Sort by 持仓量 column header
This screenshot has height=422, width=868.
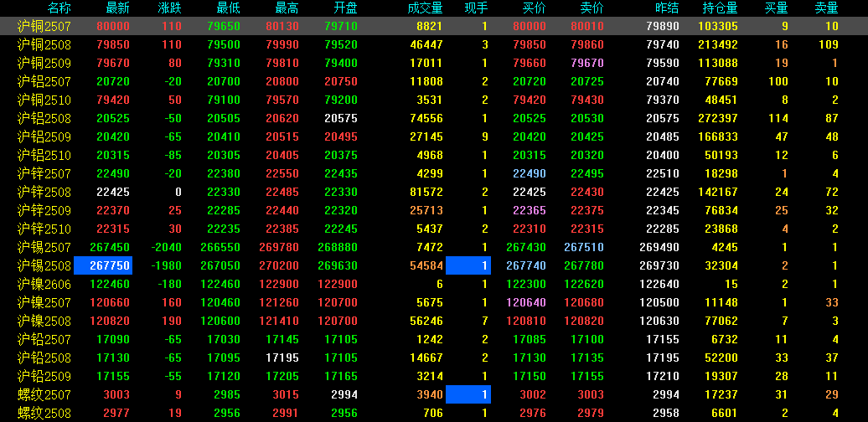point(721,8)
